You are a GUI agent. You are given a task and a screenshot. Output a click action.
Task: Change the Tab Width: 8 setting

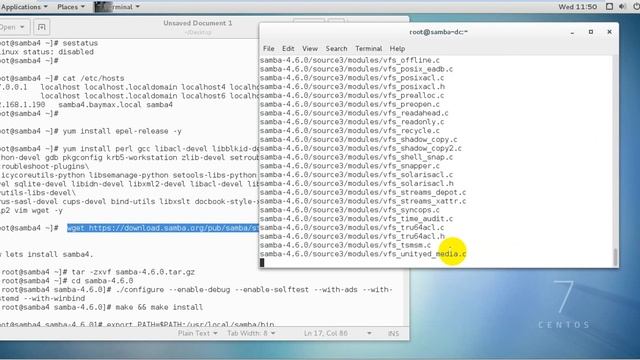coord(251,333)
